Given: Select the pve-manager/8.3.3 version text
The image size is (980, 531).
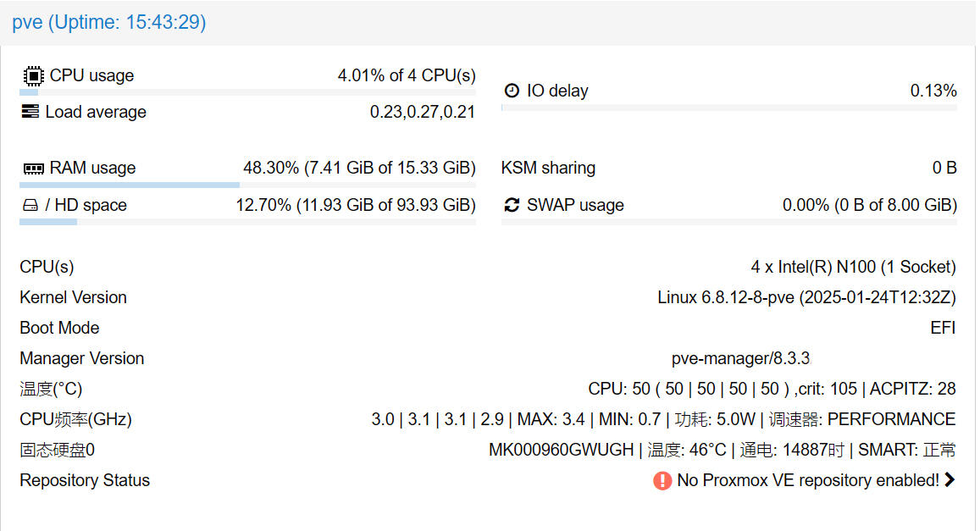Looking at the screenshot, I should [740, 358].
